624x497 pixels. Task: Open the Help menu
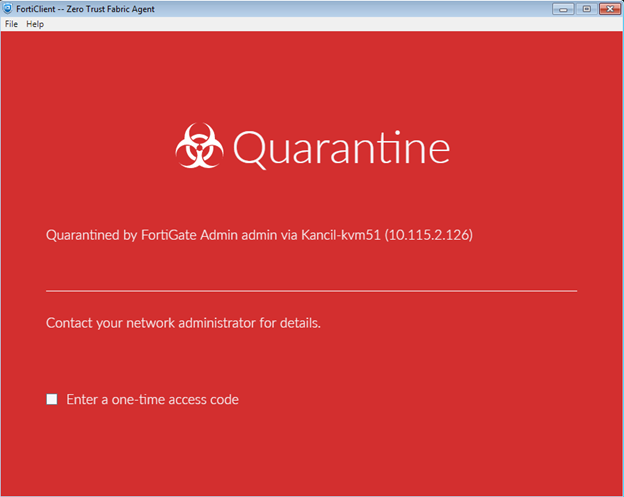click(35, 24)
